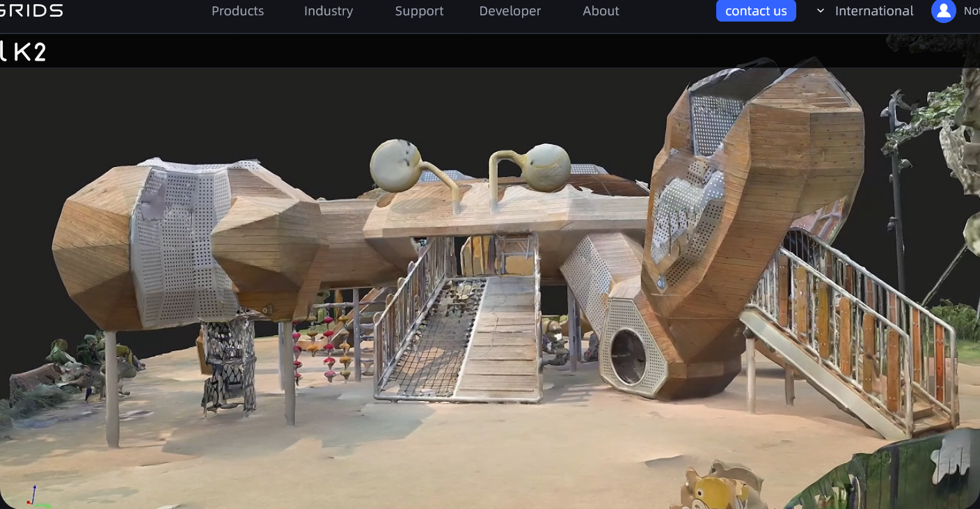Image resolution: width=980 pixels, height=509 pixels.
Task: Expand the International language dropdown
Action: (x=865, y=11)
